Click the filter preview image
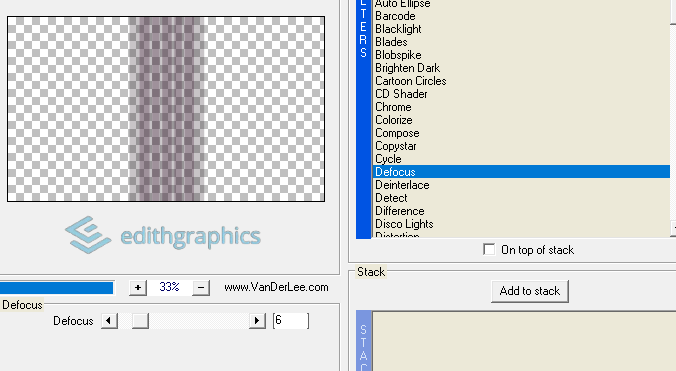The image size is (676, 371). pyautogui.click(x=166, y=109)
